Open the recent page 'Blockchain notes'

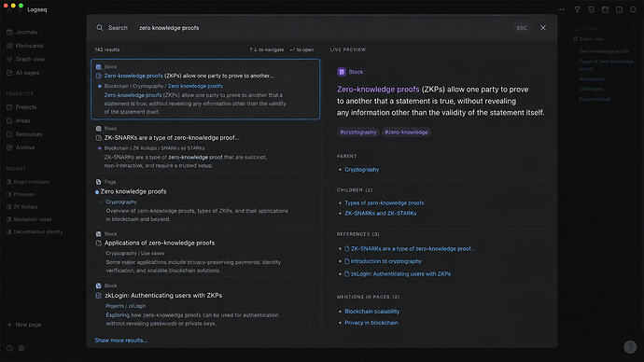pyautogui.click(x=29, y=219)
